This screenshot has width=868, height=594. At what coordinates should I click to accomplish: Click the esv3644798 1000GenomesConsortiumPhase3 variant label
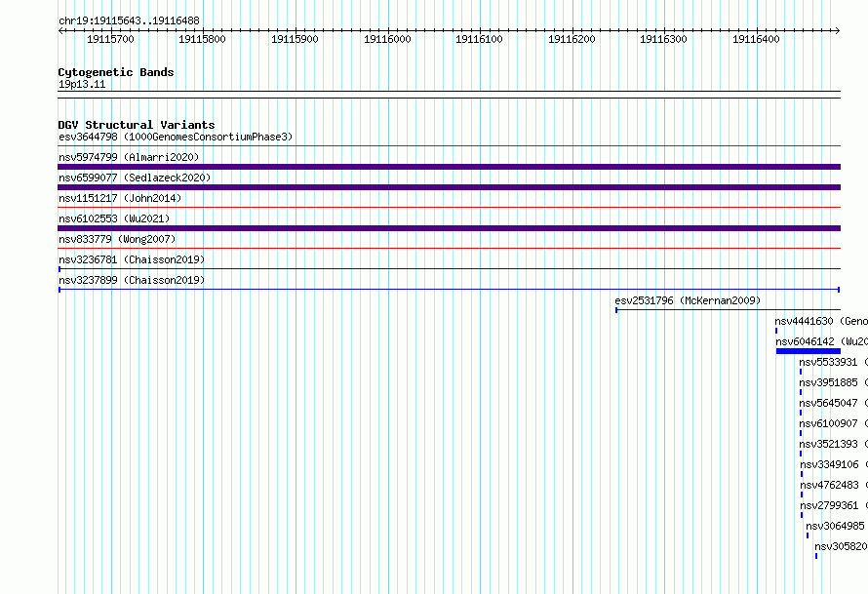[176, 137]
